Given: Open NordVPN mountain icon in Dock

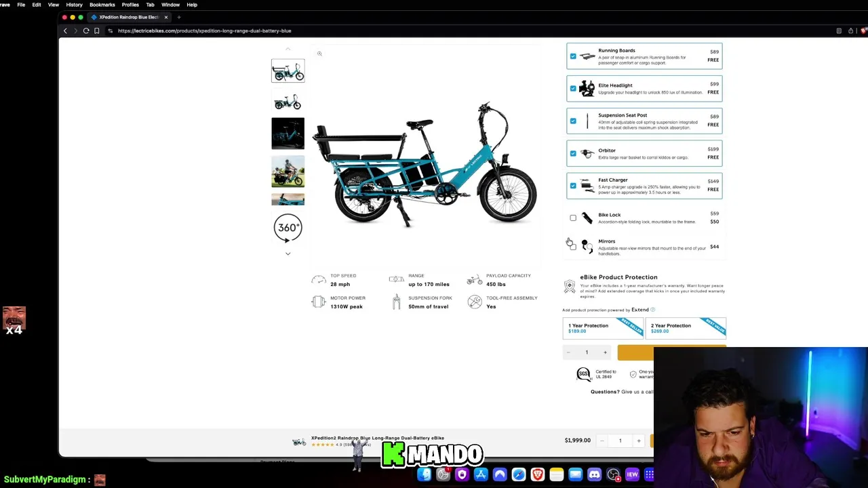Looking at the screenshot, I should tap(500, 474).
